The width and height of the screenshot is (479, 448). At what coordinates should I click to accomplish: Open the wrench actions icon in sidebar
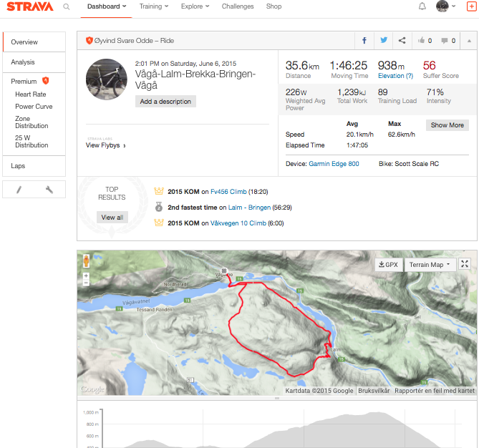pyautogui.click(x=49, y=190)
